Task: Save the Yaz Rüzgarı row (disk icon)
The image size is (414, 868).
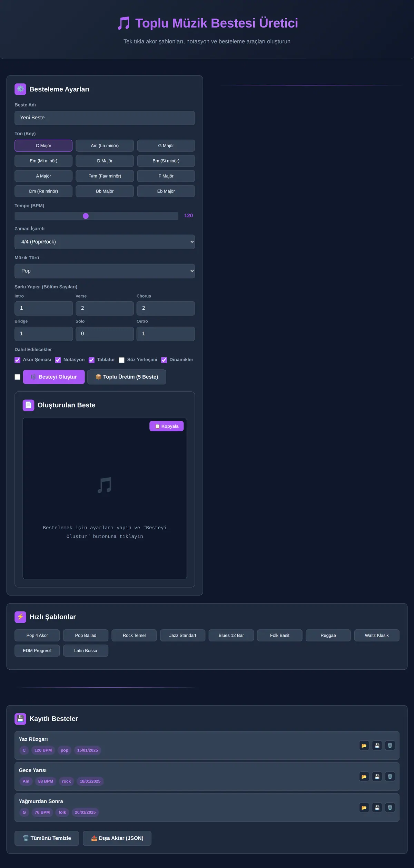Action: (377, 745)
